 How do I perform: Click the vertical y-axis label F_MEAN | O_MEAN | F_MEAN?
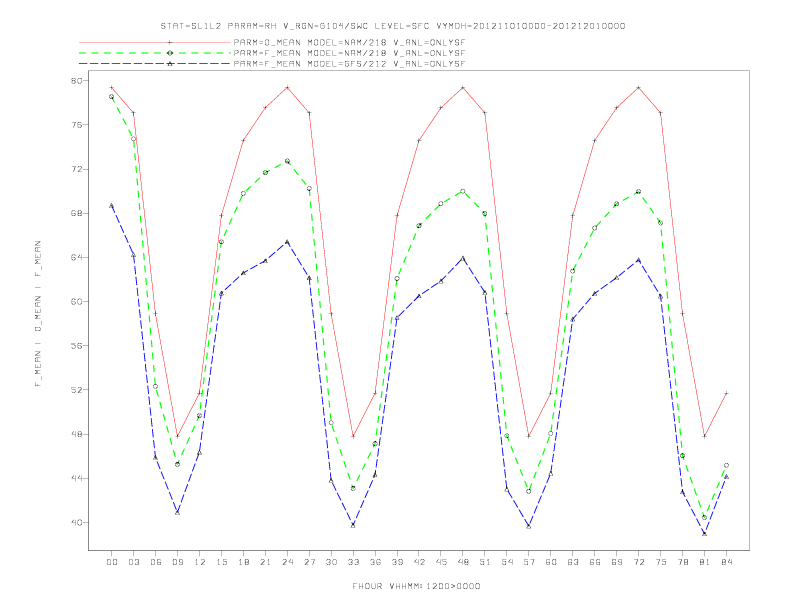[x=38, y=314]
